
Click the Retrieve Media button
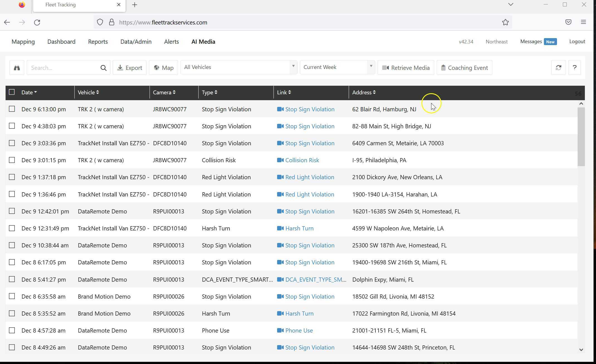[x=406, y=68]
